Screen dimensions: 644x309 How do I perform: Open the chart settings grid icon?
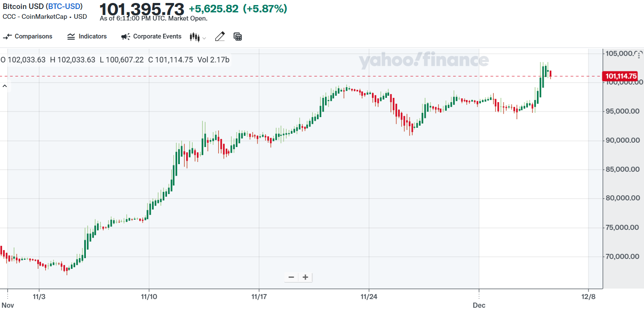tap(238, 36)
